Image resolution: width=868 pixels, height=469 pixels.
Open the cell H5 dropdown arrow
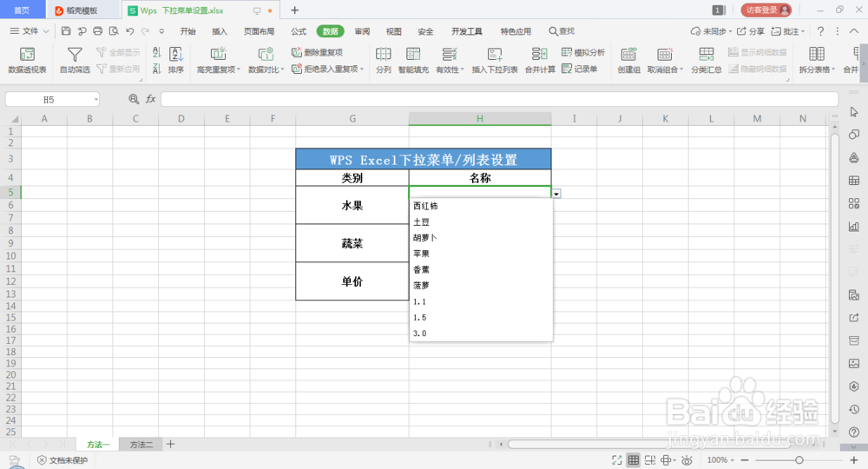(x=556, y=194)
